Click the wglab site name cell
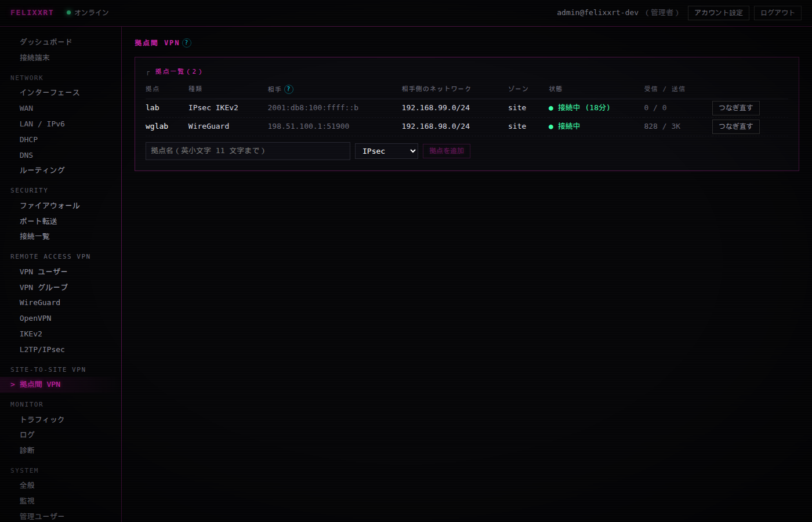This screenshot has height=522, width=812. (x=157, y=126)
